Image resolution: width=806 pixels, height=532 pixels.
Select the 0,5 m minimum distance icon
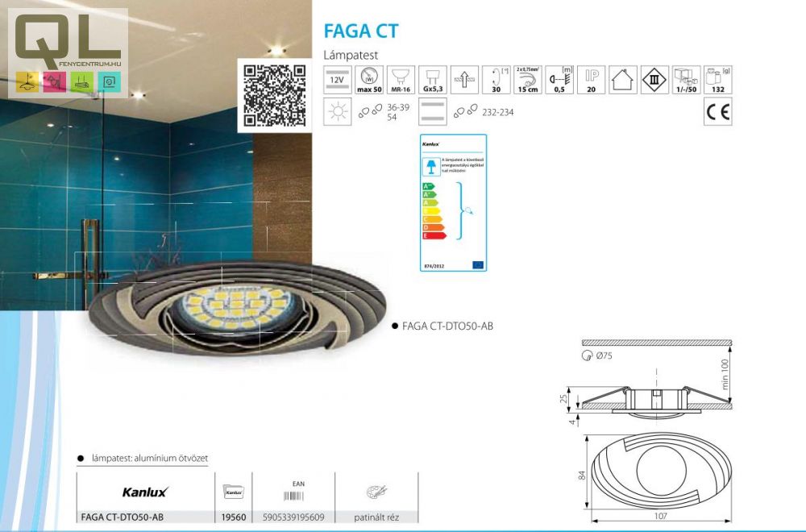560,80
